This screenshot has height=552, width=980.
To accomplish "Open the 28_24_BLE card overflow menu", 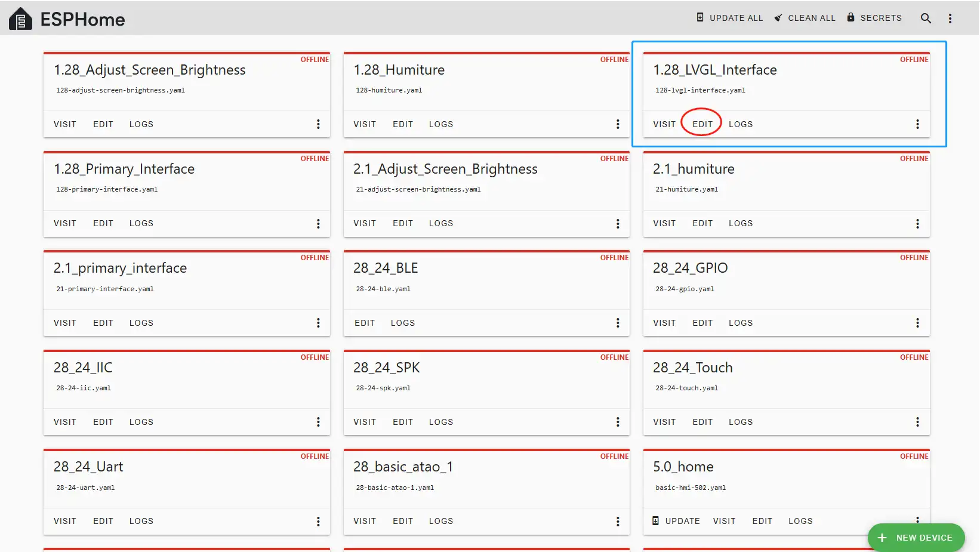I will (x=618, y=323).
